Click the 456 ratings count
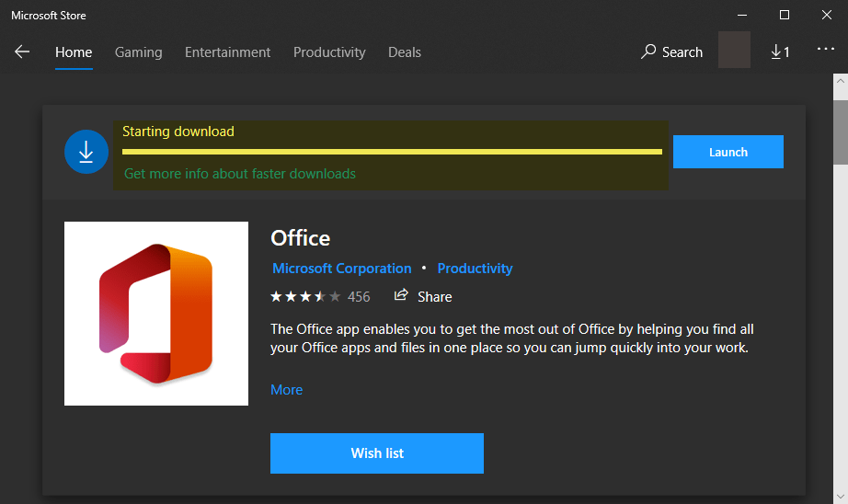The height and width of the screenshot is (504, 848). point(359,297)
